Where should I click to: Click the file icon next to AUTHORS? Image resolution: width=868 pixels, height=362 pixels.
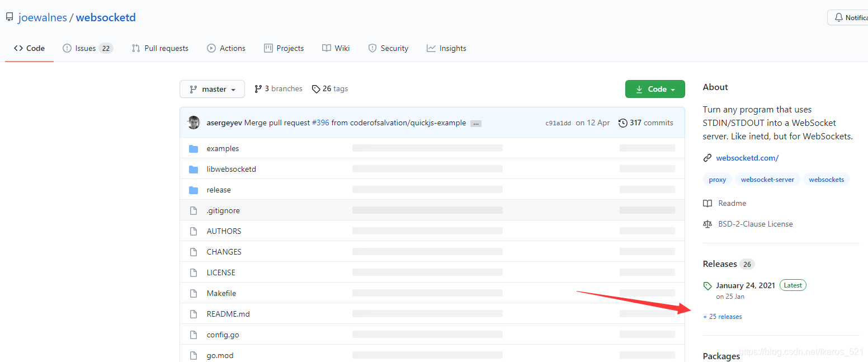tap(194, 231)
